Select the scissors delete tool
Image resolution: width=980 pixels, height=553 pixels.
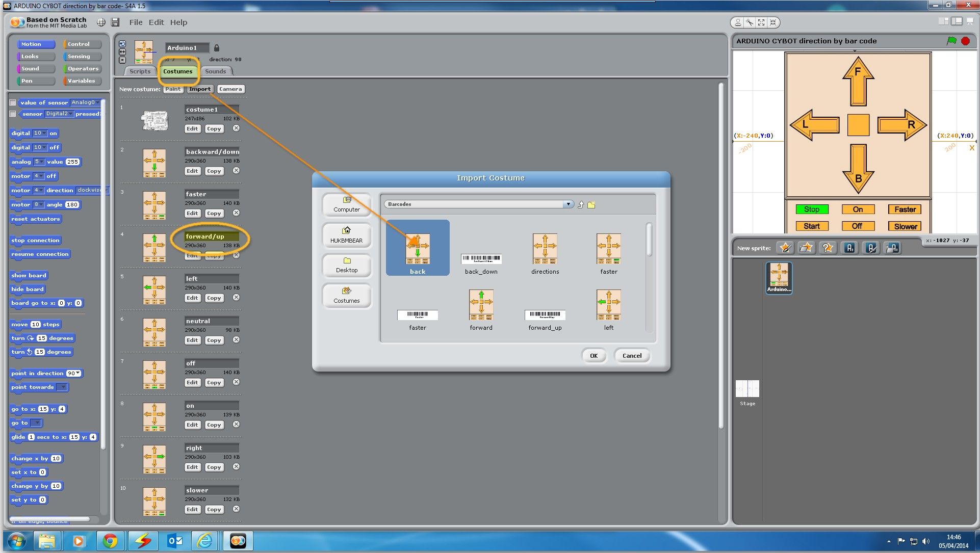pos(750,22)
